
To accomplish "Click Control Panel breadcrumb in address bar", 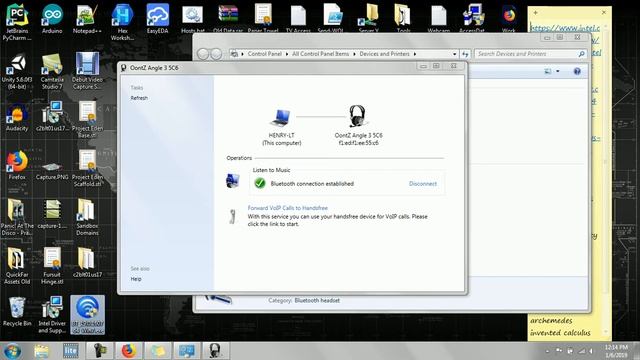I will 264,54.
